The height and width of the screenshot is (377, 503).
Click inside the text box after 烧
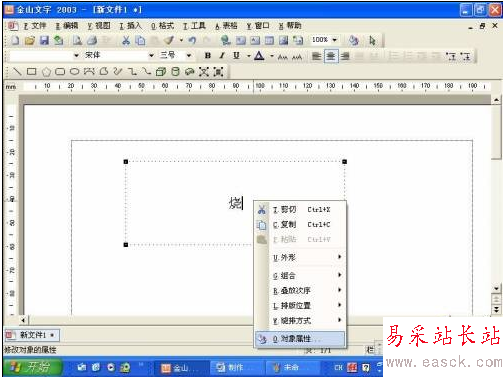coord(244,203)
